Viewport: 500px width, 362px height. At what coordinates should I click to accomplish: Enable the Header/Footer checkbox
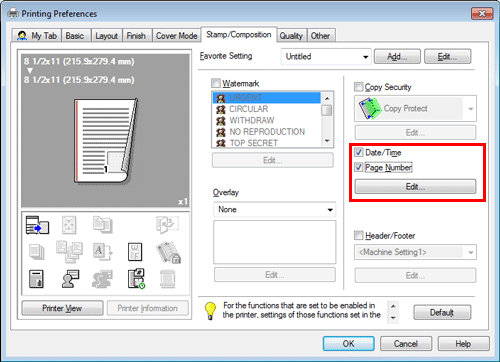[359, 235]
